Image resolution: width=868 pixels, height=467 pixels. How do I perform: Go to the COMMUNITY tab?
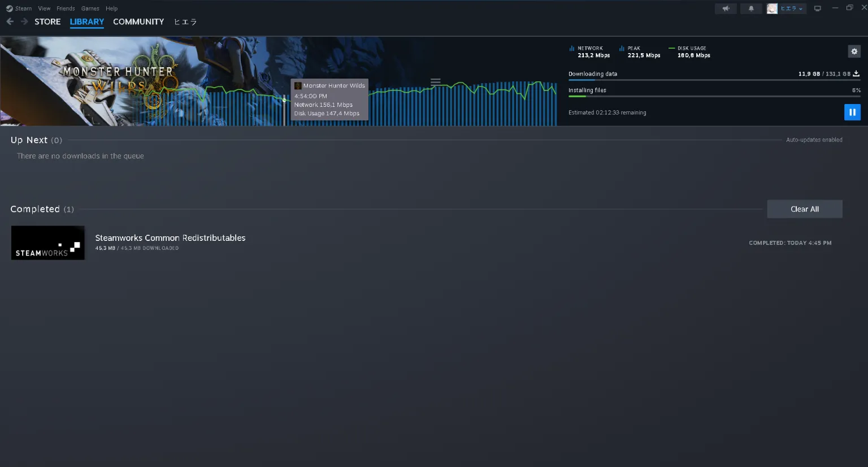click(138, 21)
